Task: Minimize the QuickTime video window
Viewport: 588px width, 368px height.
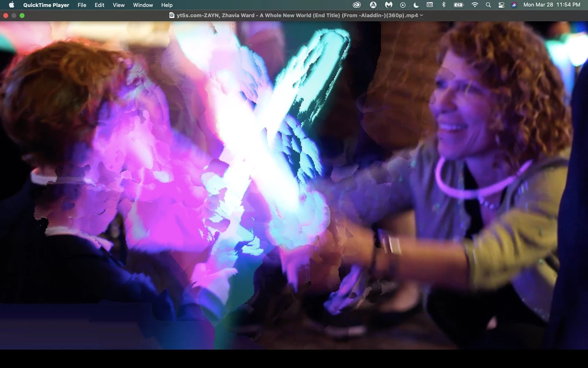Action: [x=14, y=16]
